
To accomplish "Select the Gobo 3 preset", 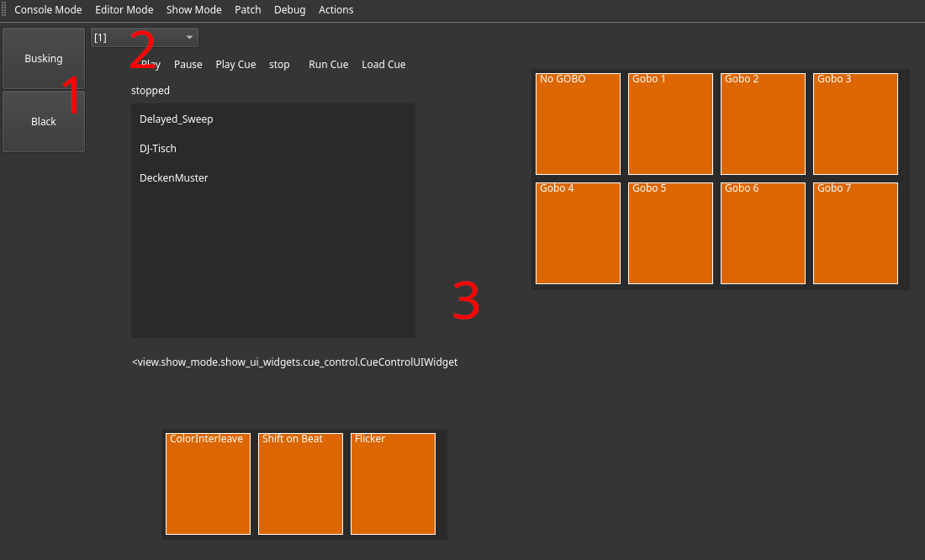I will click(x=855, y=124).
